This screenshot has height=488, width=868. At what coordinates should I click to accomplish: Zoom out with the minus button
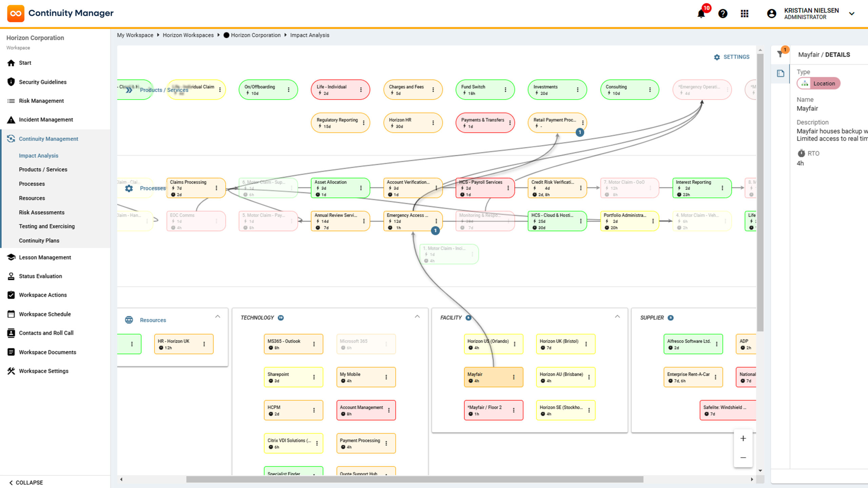coord(743,457)
